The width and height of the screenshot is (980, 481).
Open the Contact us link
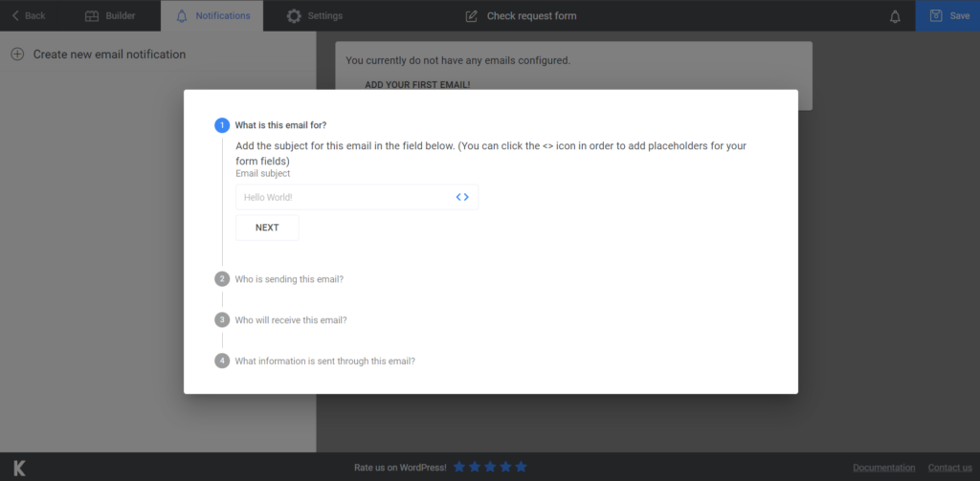[x=950, y=468]
